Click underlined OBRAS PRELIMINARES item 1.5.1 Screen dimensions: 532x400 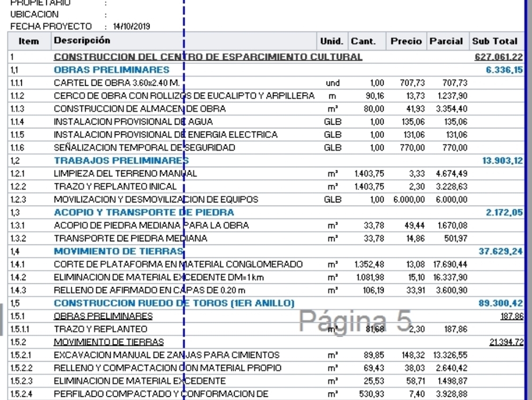point(103,316)
